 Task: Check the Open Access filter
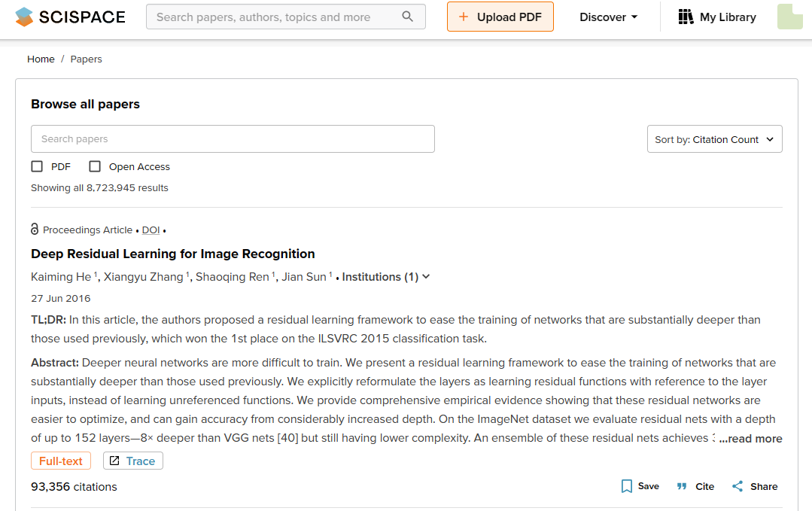pos(95,166)
